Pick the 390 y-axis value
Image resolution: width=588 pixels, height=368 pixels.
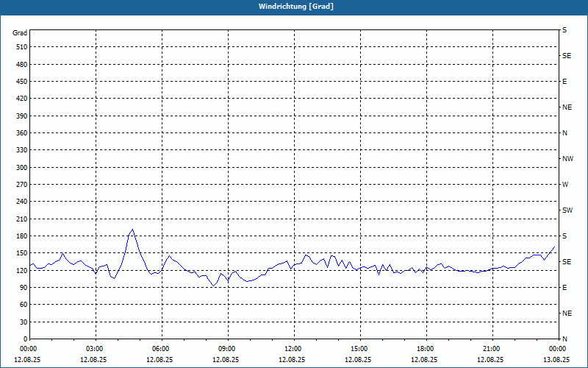click(x=22, y=116)
